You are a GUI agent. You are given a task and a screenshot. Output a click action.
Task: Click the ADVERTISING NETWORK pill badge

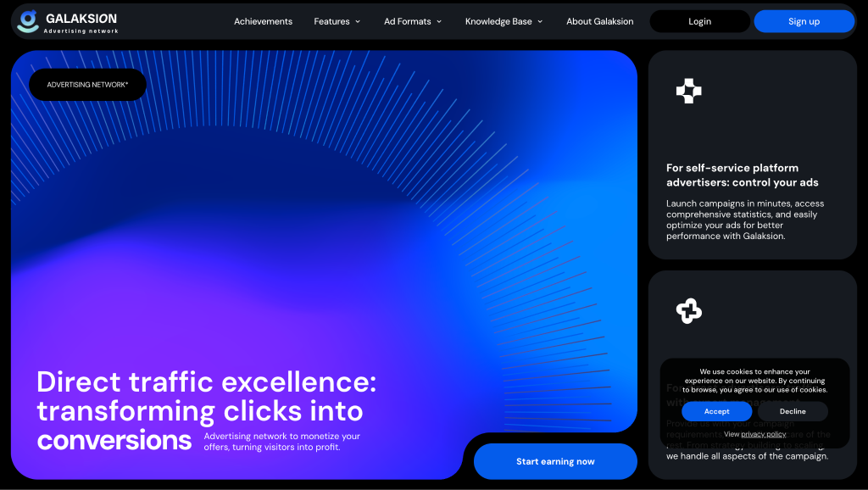(x=87, y=85)
